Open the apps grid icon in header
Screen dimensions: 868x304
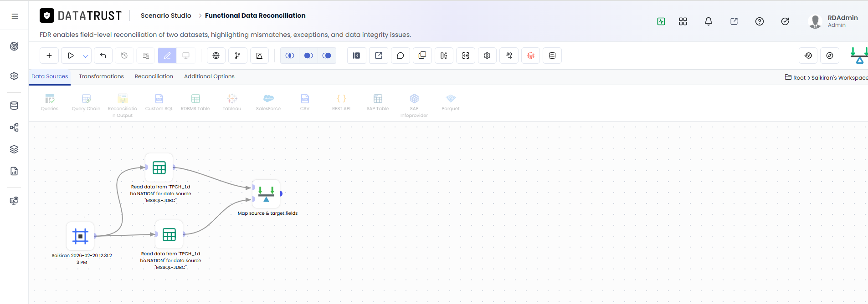[683, 21]
